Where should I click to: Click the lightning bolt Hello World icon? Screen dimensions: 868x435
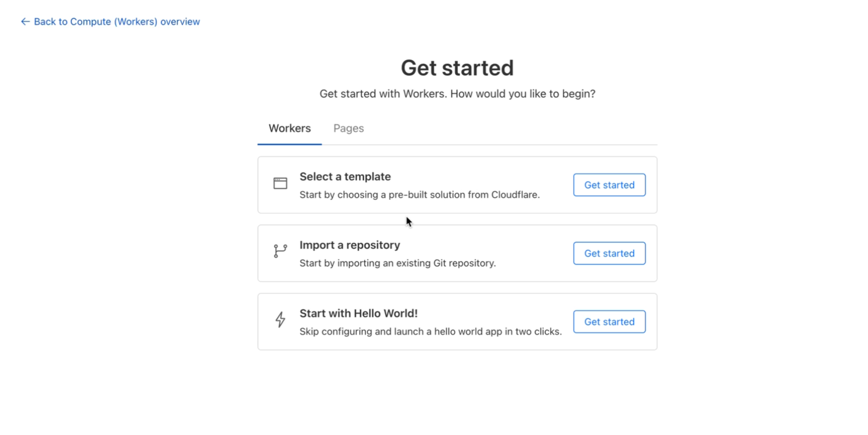tap(280, 319)
